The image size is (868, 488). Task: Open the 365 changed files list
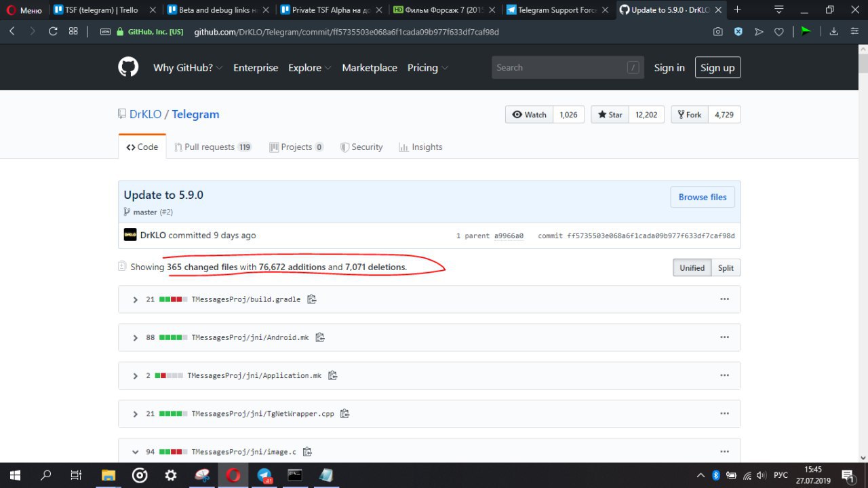[x=202, y=267]
